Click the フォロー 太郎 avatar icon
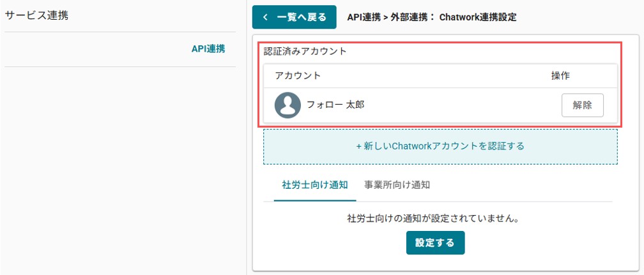Image resolution: width=644 pixels, height=275 pixels. 287,105
